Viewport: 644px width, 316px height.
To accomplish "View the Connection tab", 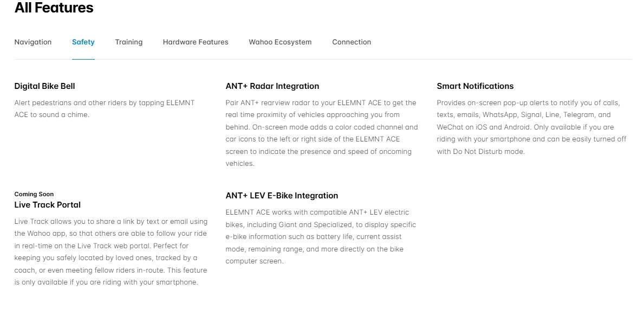I will (352, 42).
